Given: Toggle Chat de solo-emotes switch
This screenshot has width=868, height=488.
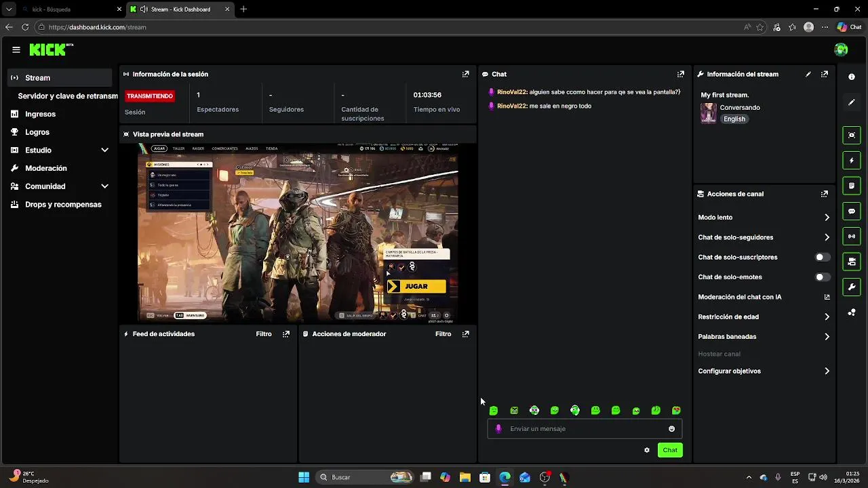Looking at the screenshot, I should pos(822,277).
